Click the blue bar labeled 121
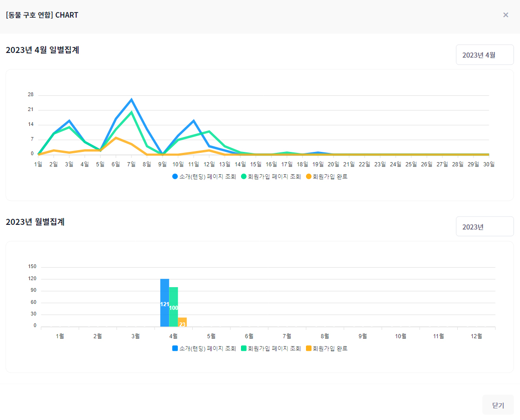This screenshot has height=420, width=520. coord(164,303)
